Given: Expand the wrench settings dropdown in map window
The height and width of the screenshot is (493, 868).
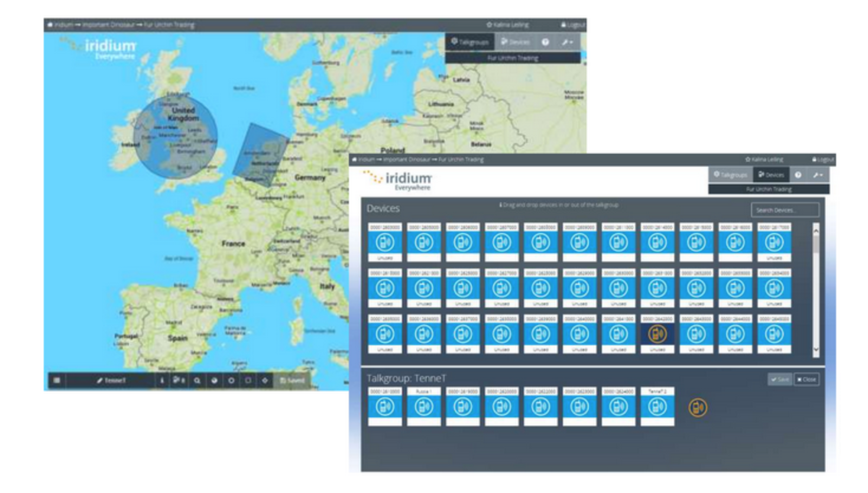Looking at the screenshot, I should point(568,42).
